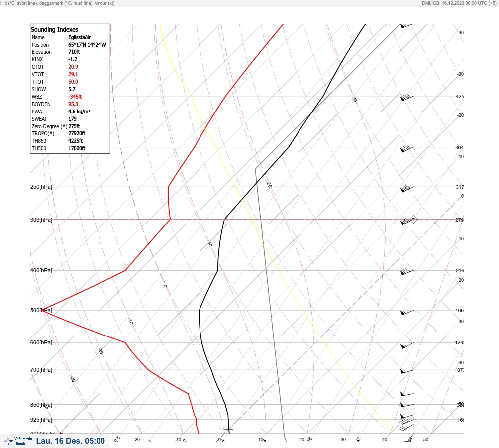Screen dimensions: 499x448
Task: Click the surface cross marker on temperature line
Action: (229, 429)
